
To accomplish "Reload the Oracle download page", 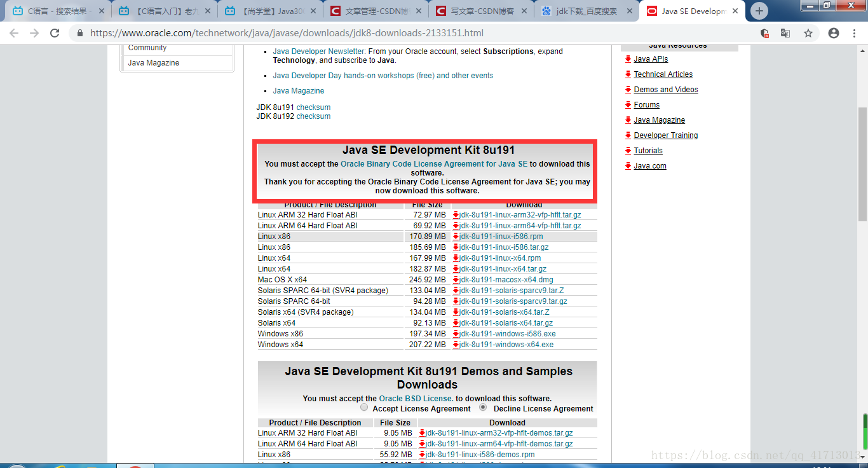I will 55,33.
